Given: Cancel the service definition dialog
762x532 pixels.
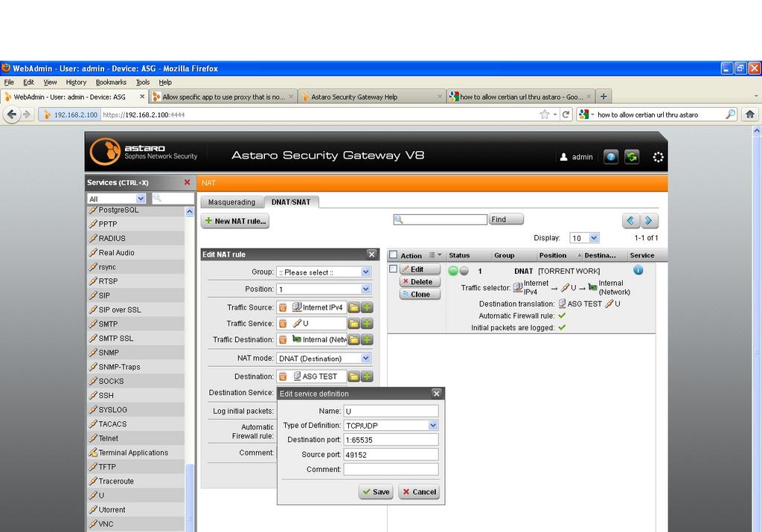Looking at the screenshot, I should [x=419, y=492].
